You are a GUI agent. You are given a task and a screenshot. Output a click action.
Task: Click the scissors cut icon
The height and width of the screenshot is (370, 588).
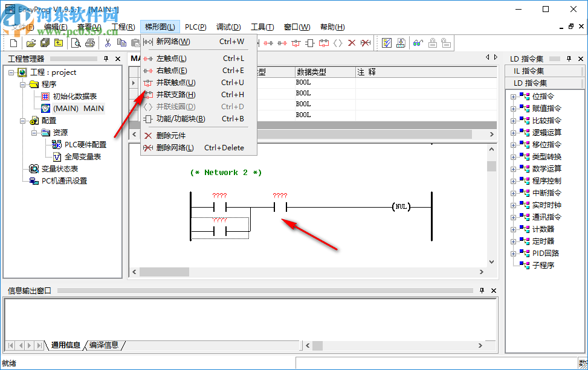[x=108, y=43]
